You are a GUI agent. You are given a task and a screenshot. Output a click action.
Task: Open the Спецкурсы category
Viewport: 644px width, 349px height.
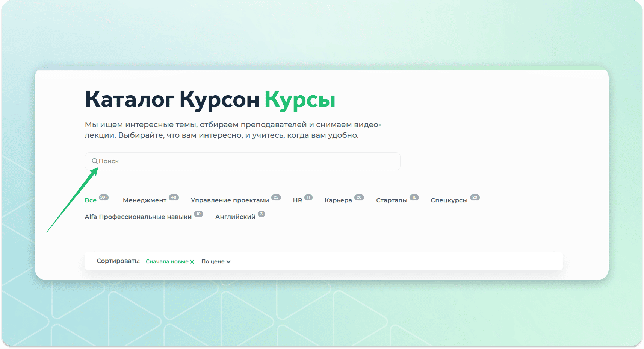click(449, 200)
